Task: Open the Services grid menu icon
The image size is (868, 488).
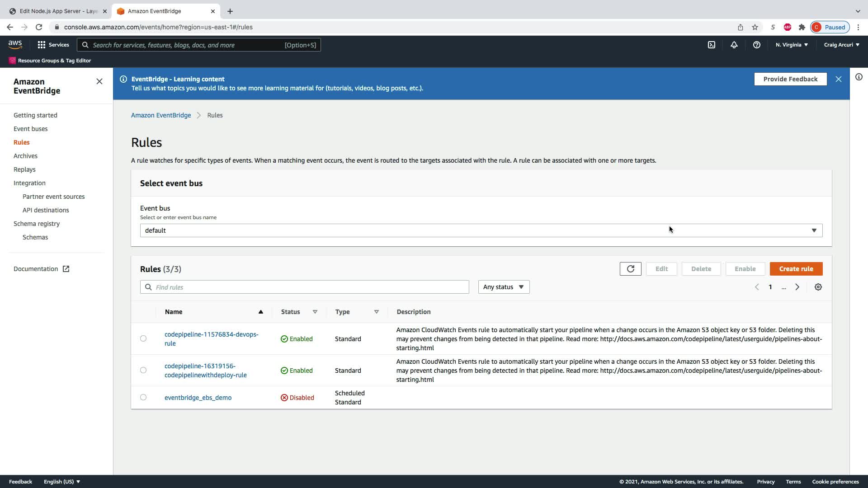Action: click(42, 45)
